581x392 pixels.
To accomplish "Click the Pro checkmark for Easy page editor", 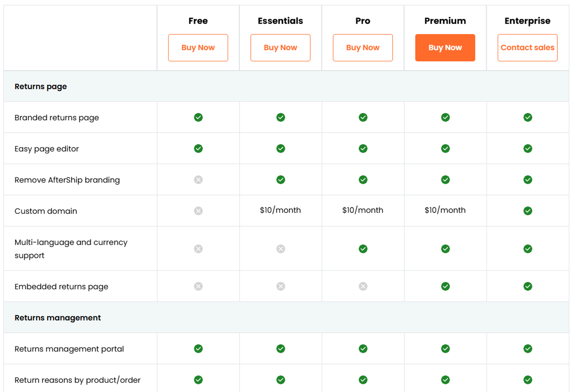I will 363,149.
